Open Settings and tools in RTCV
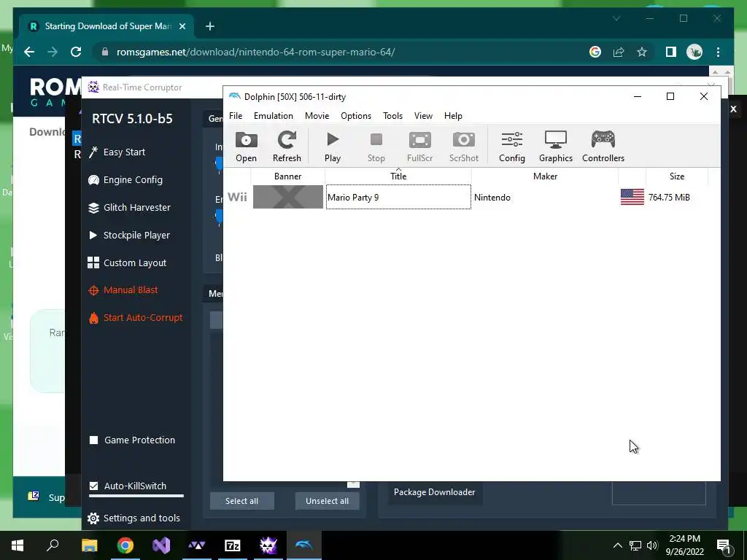 pyautogui.click(x=134, y=518)
